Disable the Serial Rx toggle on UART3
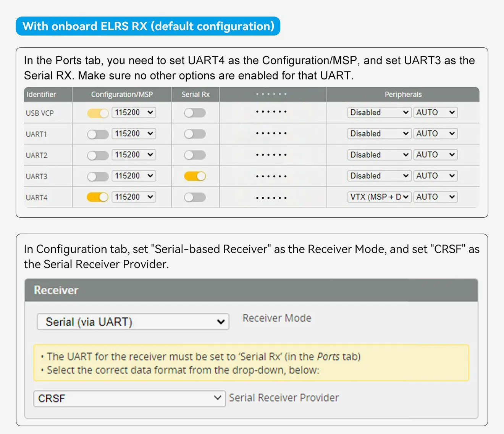504x434 pixels. point(195,176)
